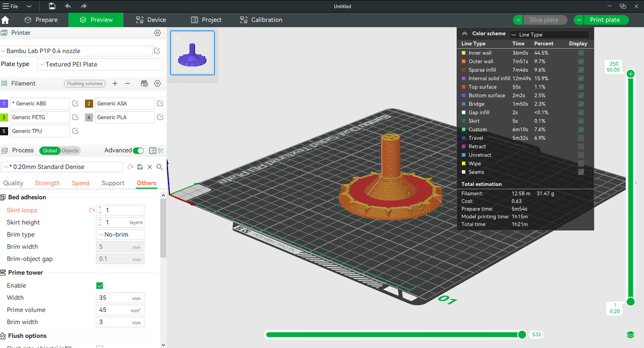
Task: Reset Skirt loops to default value
Action: (92, 211)
